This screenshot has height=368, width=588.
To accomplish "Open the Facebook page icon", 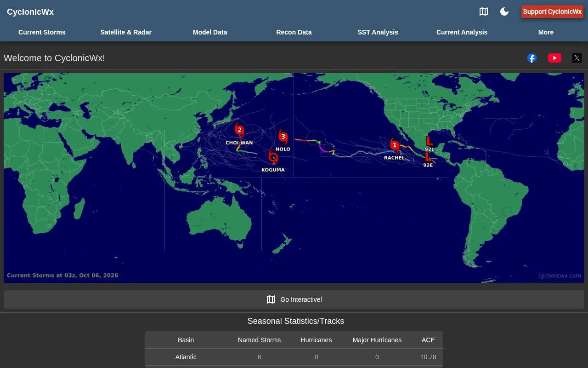I will pyautogui.click(x=532, y=58).
